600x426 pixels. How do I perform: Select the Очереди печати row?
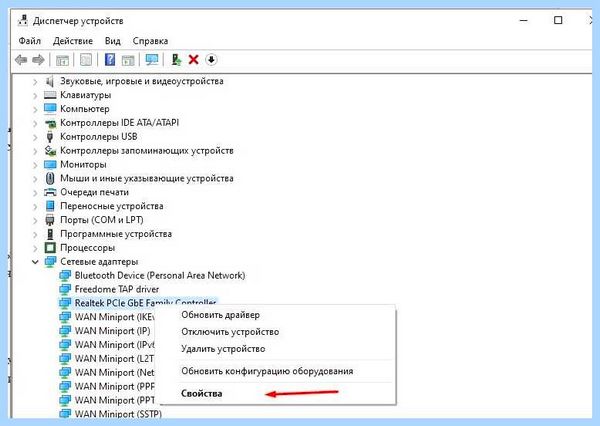pyautogui.click(x=94, y=192)
